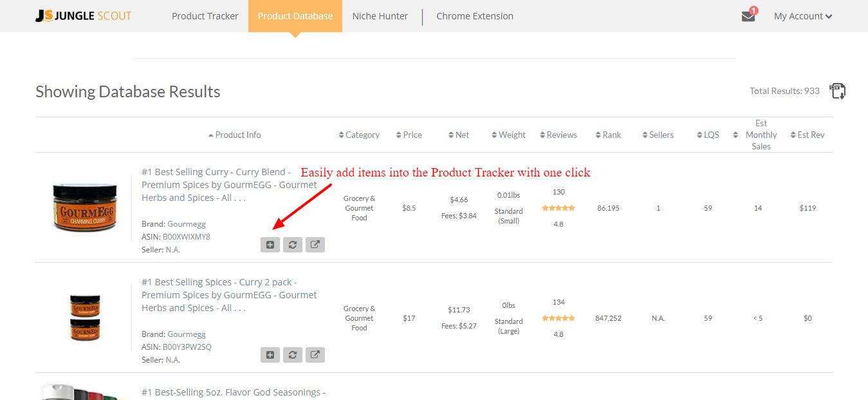Open the Best Selling Curry Blend title

pos(229,185)
